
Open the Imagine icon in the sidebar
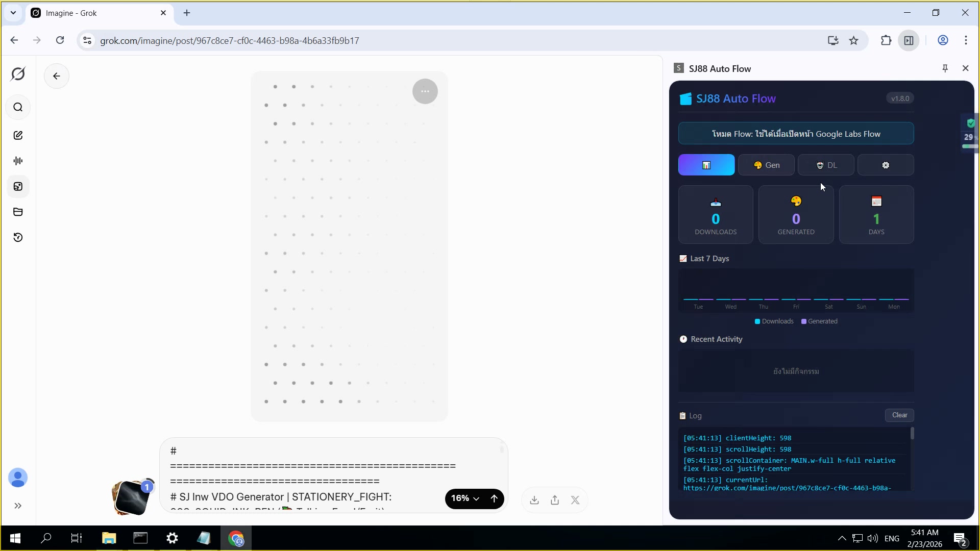click(18, 186)
